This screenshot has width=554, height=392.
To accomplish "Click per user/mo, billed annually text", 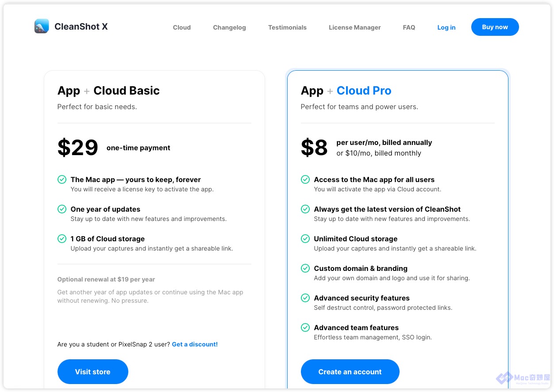I will (384, 142).
